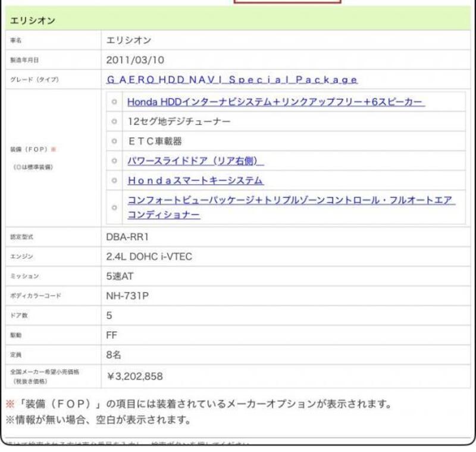
Task: Click circle marker beside コンフォートビューパッケージ
Action: click(x=114, y=208)
